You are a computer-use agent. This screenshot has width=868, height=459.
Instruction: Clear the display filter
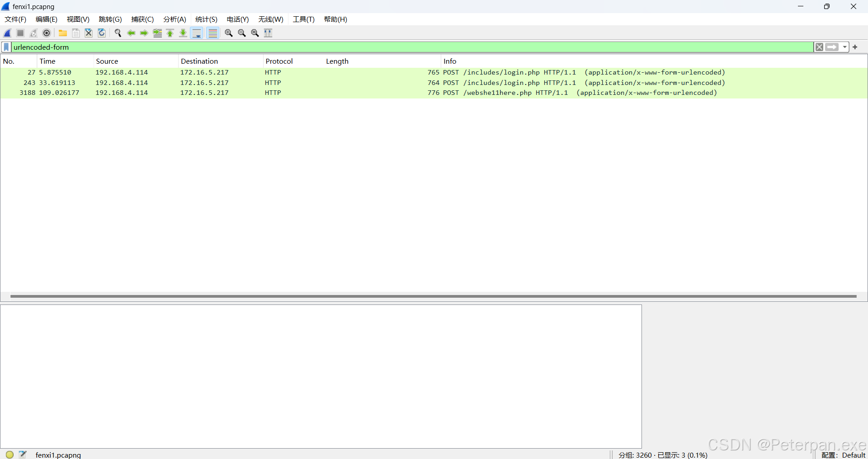(819, 47)
